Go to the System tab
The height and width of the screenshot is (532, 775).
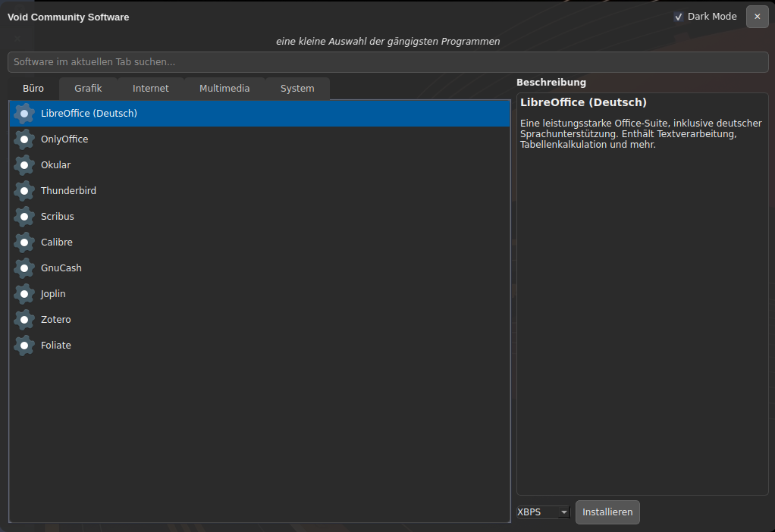click(x=297, y=89)
